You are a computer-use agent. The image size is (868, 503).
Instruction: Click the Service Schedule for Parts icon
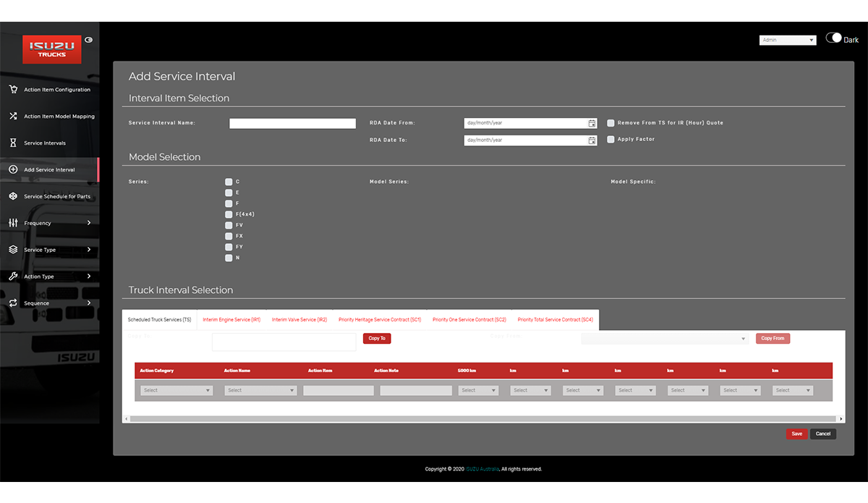[13, 196]
